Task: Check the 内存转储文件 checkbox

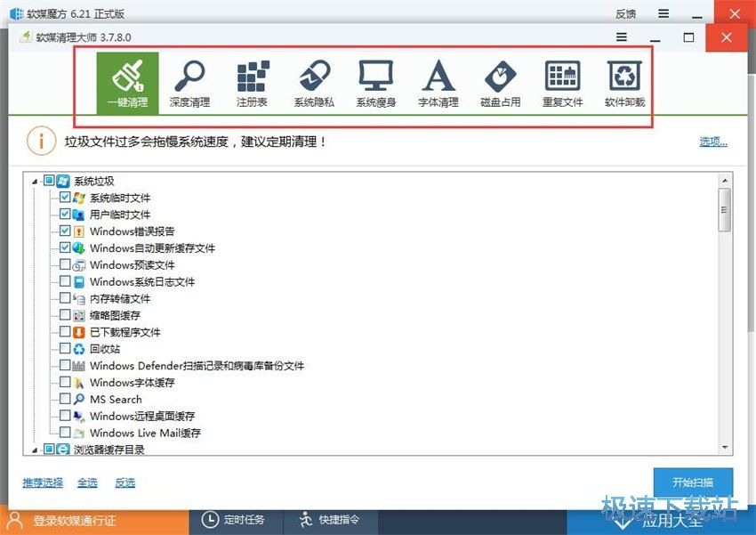Action: [x=65, y=297]
